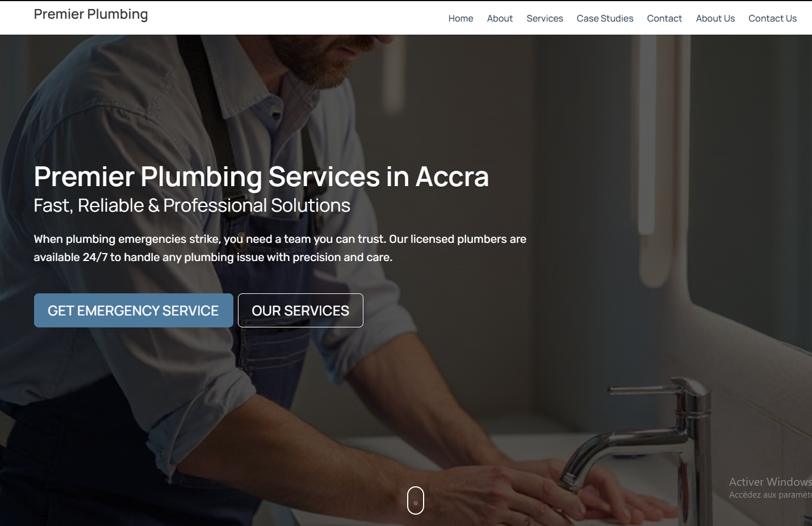Open the Home navigation link
The height and width of the screenshot is (526, 812).
pos(461,18)
